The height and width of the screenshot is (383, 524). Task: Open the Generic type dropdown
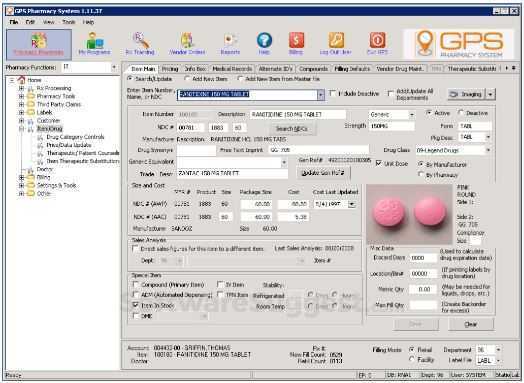coord(411,115)
